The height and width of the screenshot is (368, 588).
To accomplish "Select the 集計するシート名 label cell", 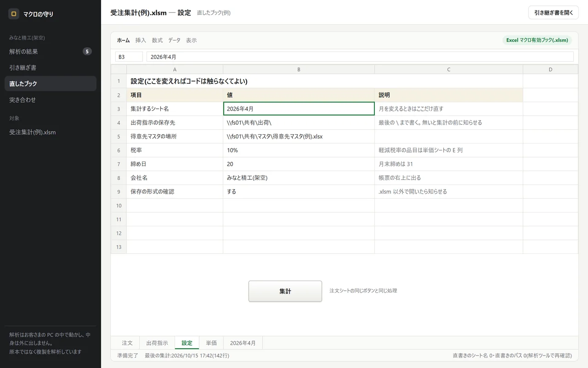I will [175, 109].
